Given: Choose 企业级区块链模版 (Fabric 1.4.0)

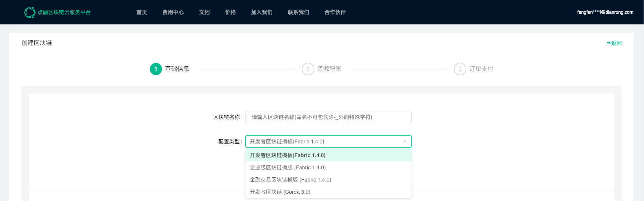Looking at the screenshot, I should pos(328,167).
